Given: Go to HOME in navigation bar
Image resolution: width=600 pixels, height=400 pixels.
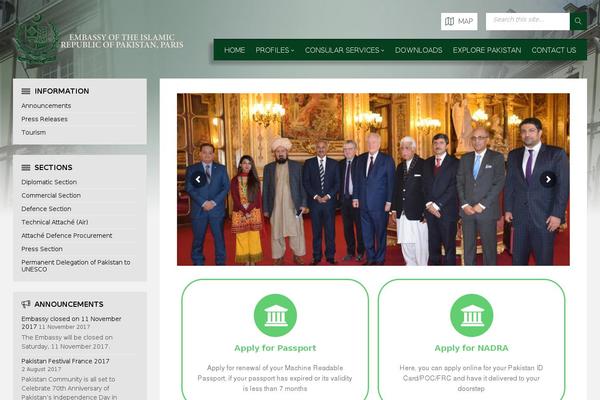Looking at the screenshot, I should point(234,50).
